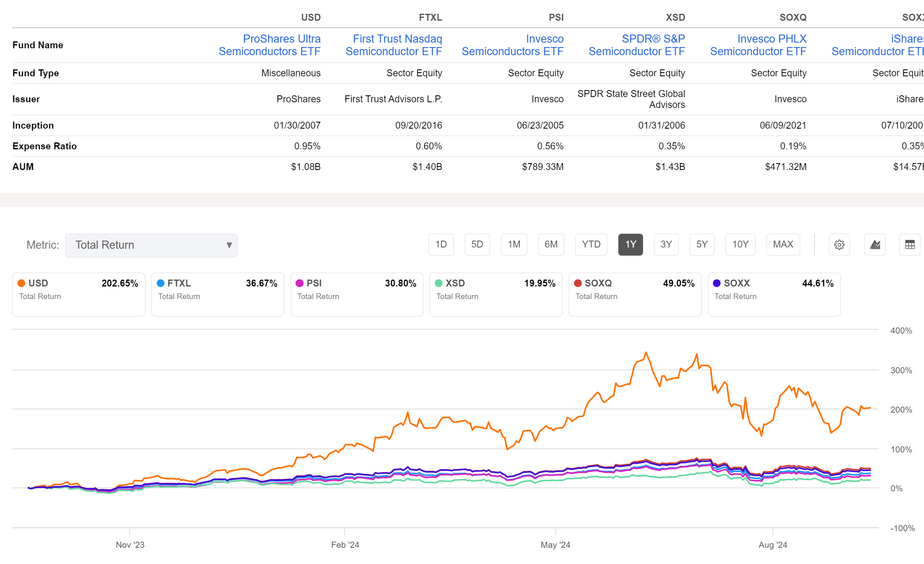The image size is (924, 564).
Task: Hide the USD series via its legend dot
Action: pyautogui.click(x=21, y=283)
